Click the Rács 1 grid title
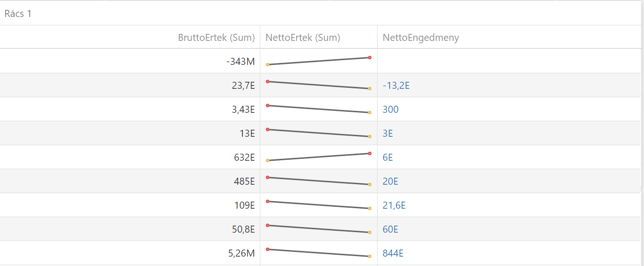Screen dimensions: 644x266 coord(18,13)
